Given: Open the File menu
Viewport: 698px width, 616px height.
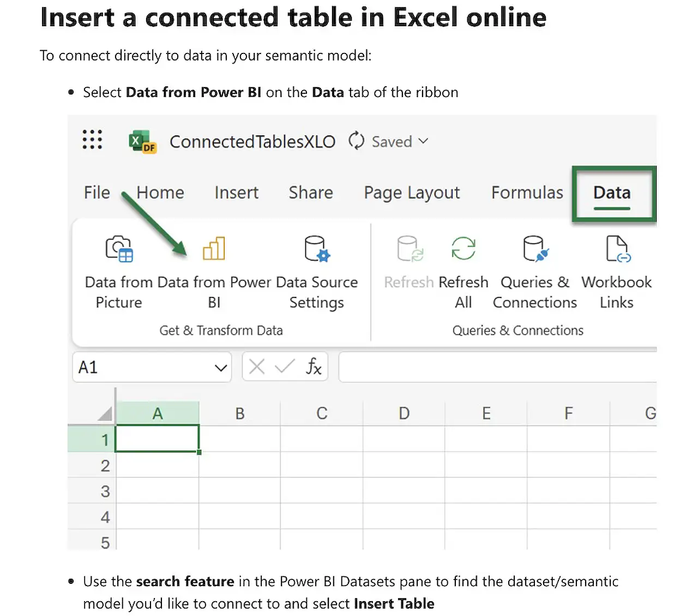Looking at the screenshot, I should (x=97, y=193).
